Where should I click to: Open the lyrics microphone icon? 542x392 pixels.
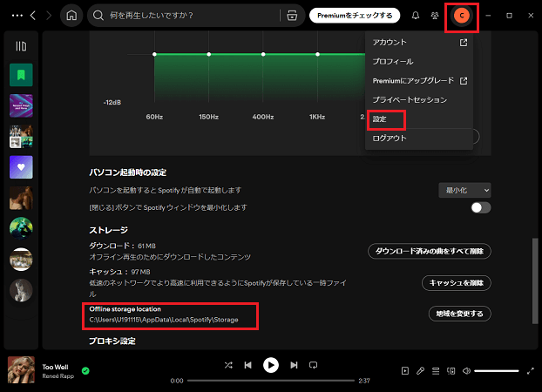(x=420, y=371)
